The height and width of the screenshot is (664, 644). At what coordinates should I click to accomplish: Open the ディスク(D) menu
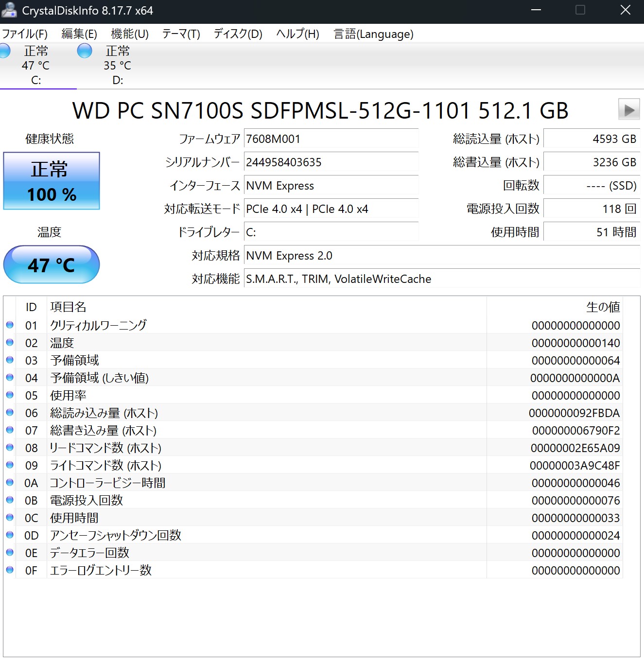(238, 34)
